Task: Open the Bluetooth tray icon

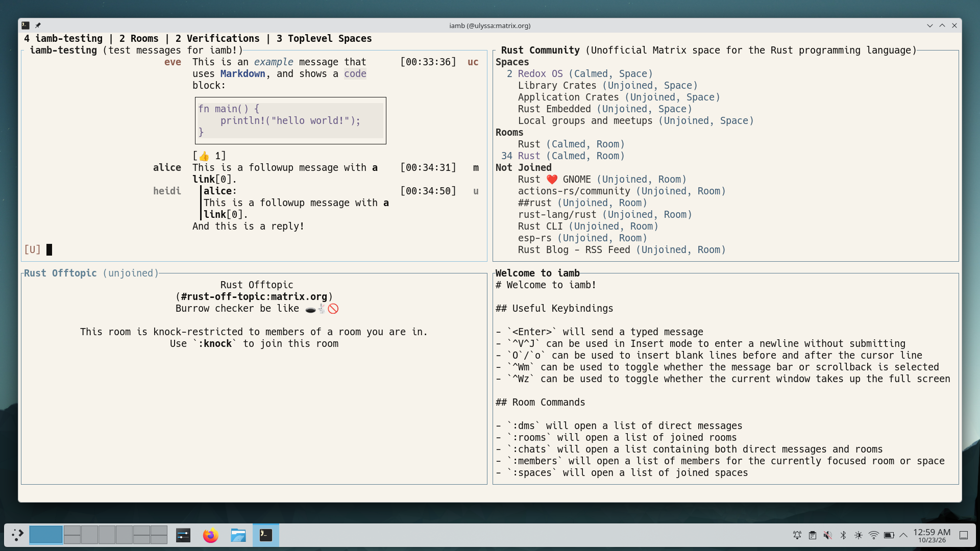Action: (x=843, y=535)
